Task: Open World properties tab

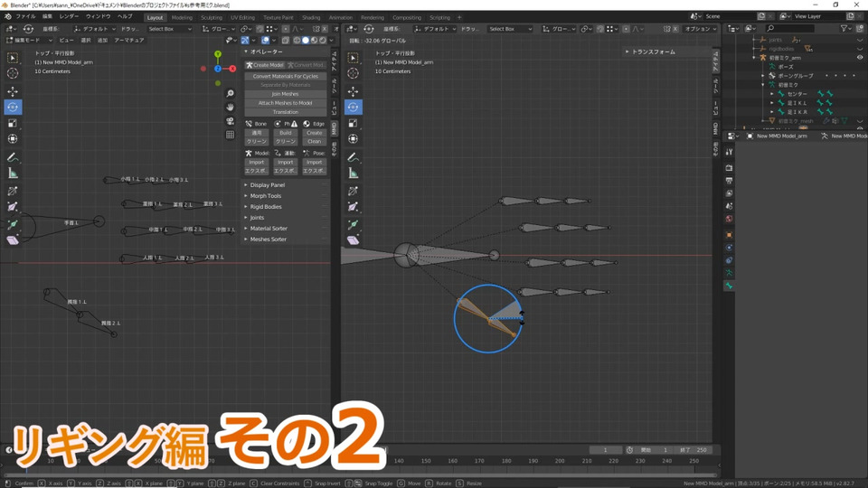Action: click(729, 219)
